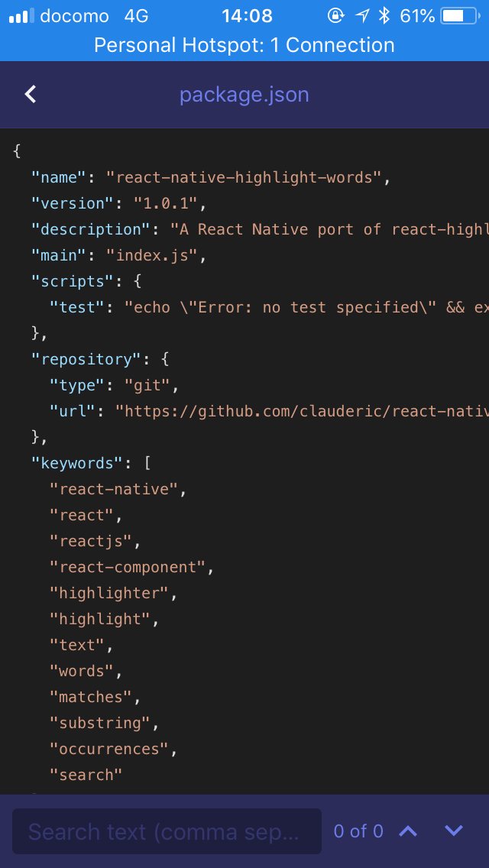
Task: Tap the "keywords" array key
Action: click(x=77, y=463)
